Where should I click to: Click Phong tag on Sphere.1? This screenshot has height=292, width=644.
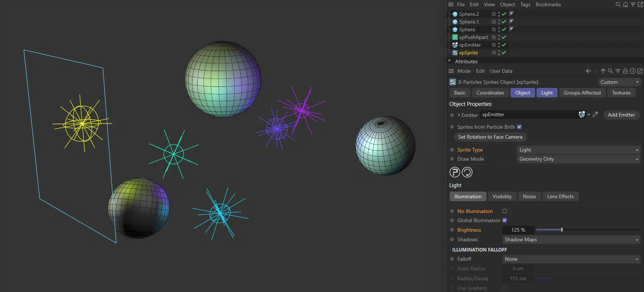point(512,21)
